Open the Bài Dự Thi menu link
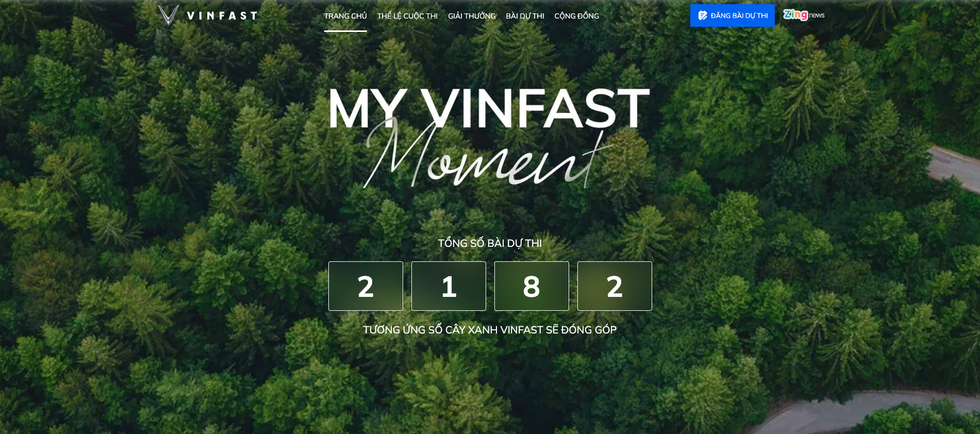The image size is (980, 434). pyautogui.click(x=525, y=16)
